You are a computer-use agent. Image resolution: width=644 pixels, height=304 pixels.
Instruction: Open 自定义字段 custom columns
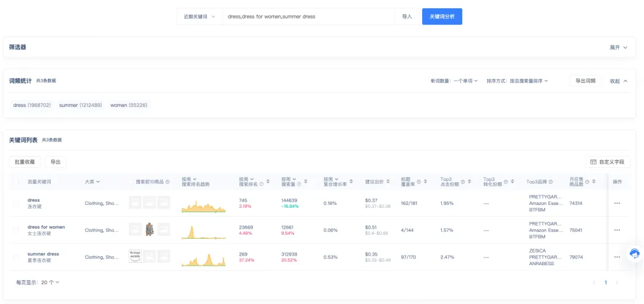click(608, 162)
